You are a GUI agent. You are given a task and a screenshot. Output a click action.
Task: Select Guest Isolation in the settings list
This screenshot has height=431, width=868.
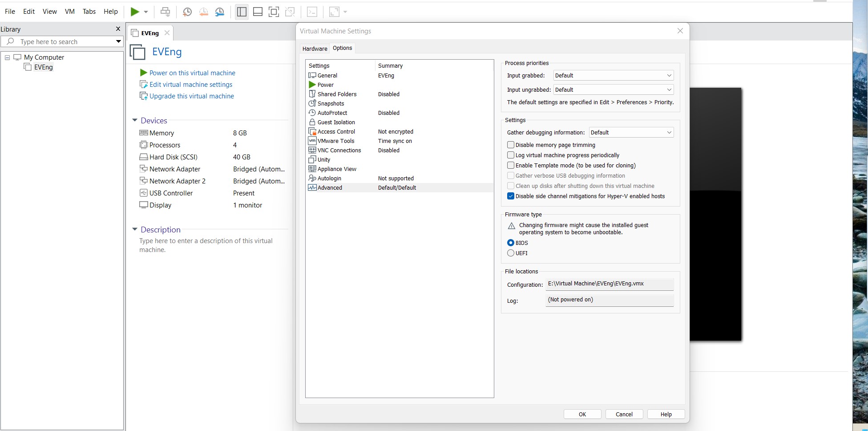click(x=400, y=122)
